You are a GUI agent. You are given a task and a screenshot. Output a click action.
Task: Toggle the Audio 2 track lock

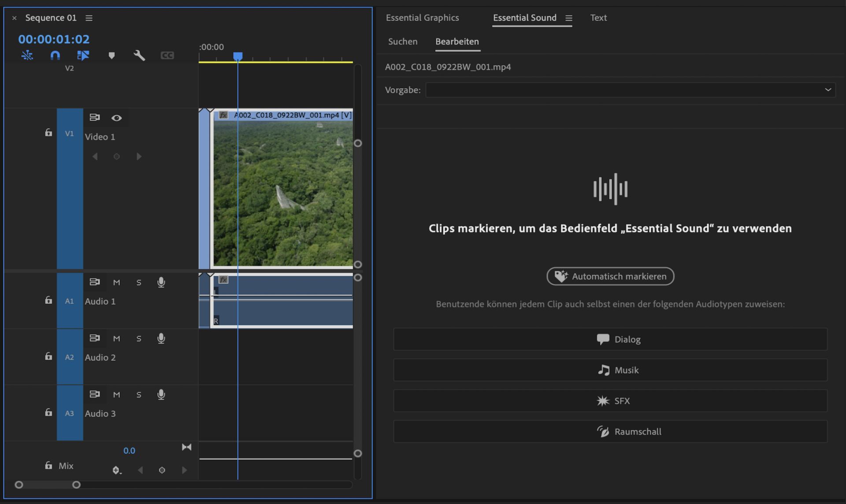click(48, 356)
